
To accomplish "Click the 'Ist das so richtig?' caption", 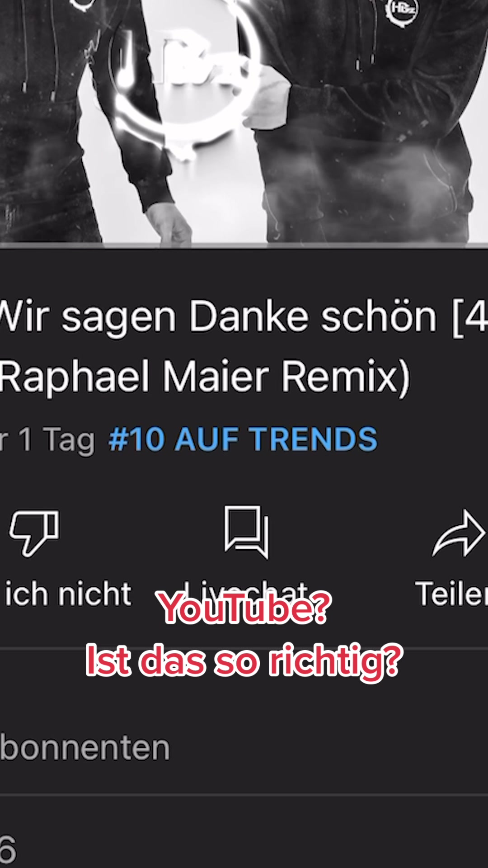I will 244,660.
